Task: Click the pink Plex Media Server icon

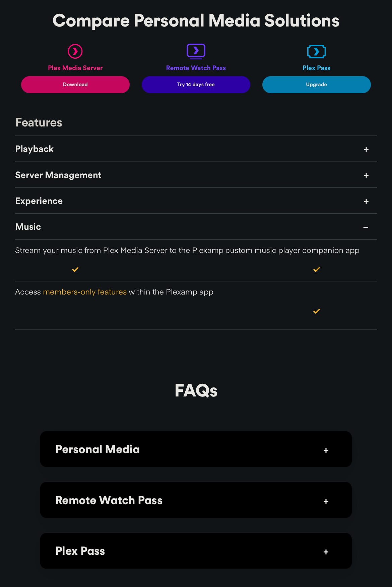Action: pos(75,51)
